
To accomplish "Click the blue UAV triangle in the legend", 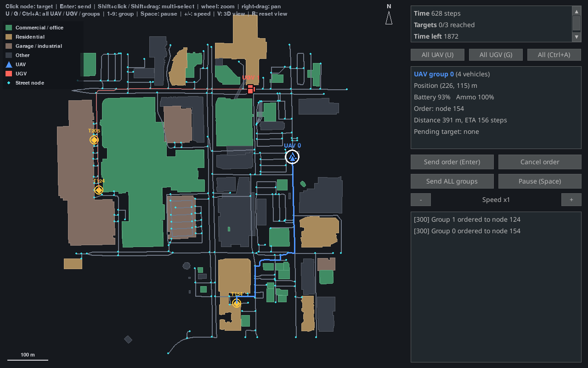I will pos(9,64).
